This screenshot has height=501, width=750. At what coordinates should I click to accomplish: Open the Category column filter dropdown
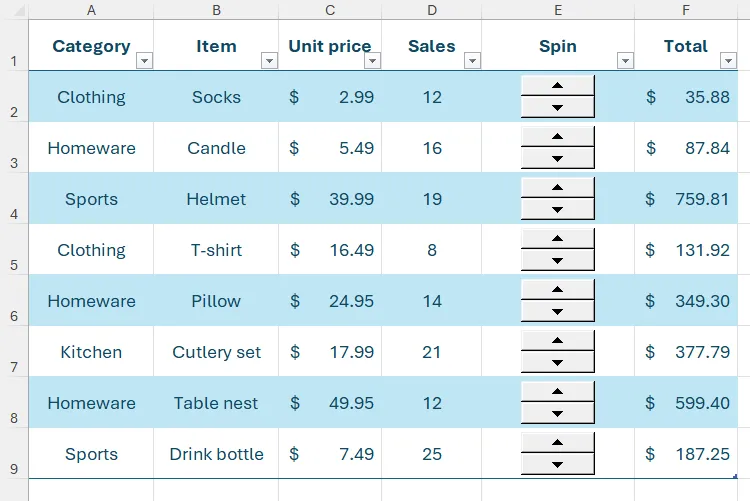coord(144,61)
